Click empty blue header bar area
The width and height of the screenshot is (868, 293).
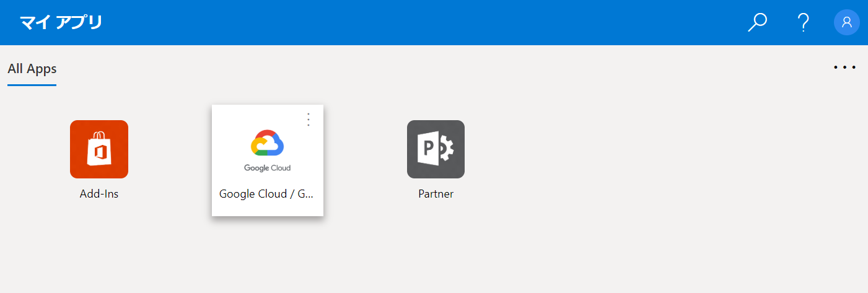click(x=434, y=22)
